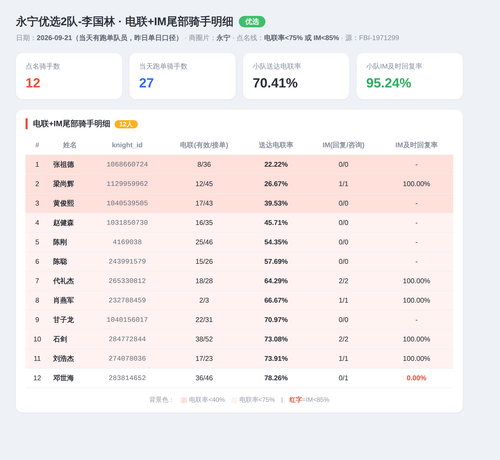This screenshot has height=460, width=500.
Task: Select the 小队送达电联率 70.41% card
Action: 296,76
